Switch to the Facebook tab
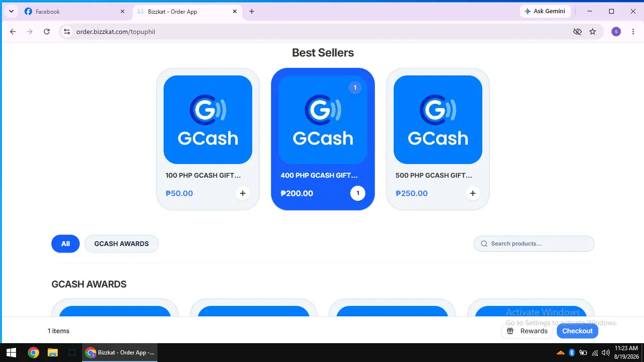 pyautogui.click(x=75, y=11)
